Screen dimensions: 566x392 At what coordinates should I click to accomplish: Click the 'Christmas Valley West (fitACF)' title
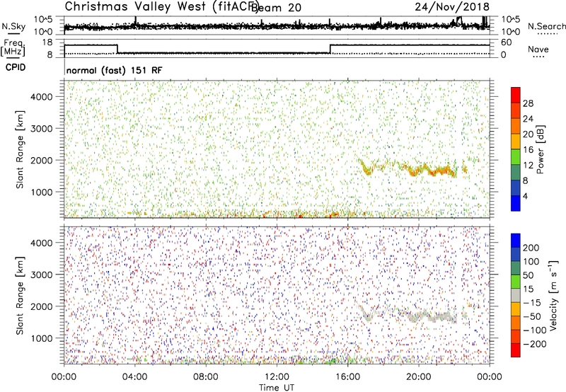click(161, 7)
